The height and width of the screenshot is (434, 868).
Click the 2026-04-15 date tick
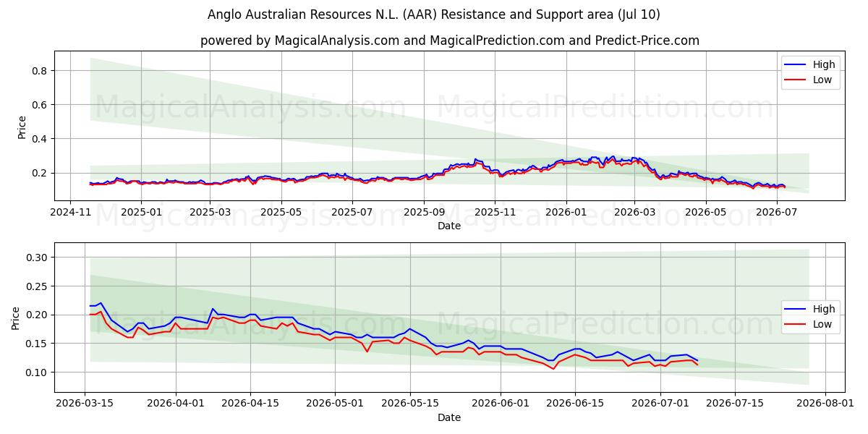point(250,403)
